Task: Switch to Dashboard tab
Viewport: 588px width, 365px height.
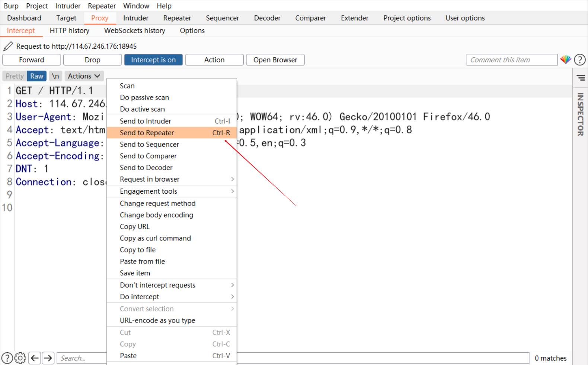Action: (x=24, y=18)
